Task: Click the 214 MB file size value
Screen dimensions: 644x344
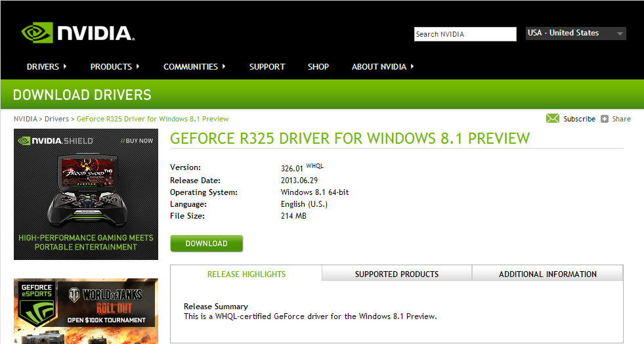Action: 293,215
